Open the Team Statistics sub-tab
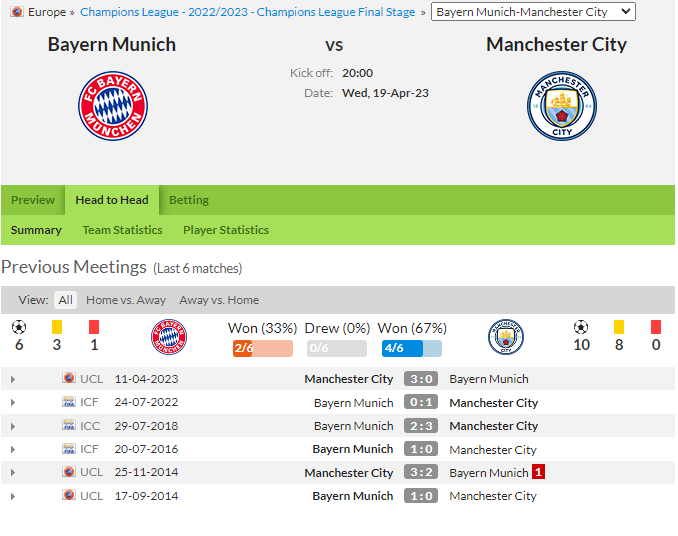The width and height of the screenshot is (678, 536). click(x=122, y=230)
